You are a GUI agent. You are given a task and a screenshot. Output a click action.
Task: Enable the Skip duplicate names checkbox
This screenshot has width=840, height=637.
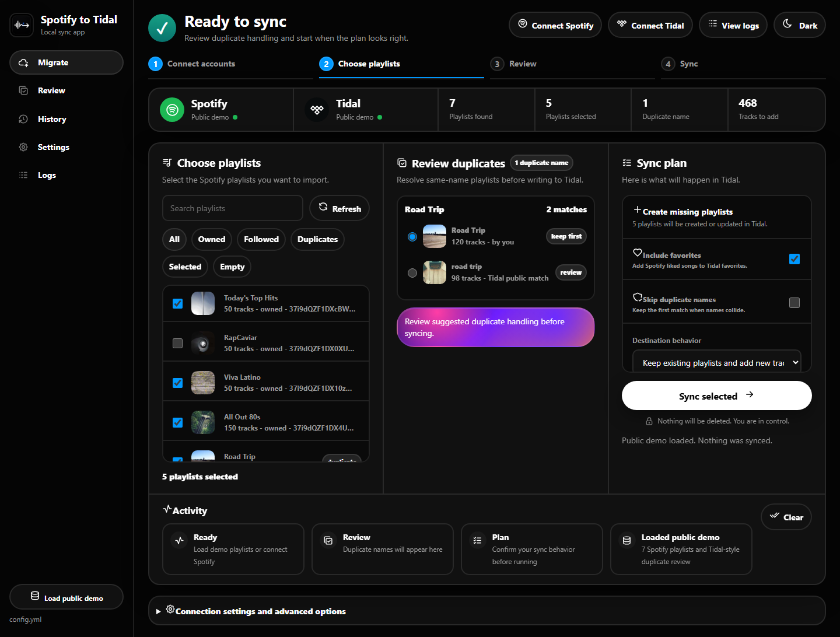794,303
